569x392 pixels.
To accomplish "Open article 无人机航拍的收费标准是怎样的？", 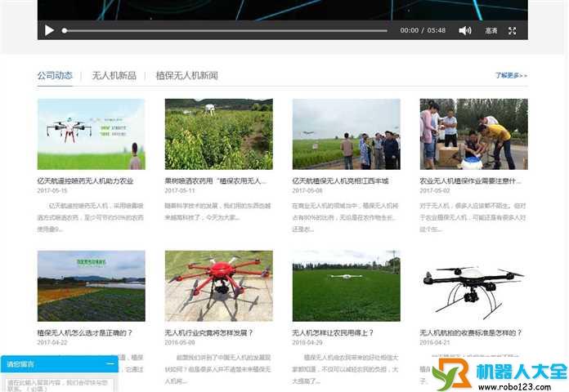I will click(471, 332).
